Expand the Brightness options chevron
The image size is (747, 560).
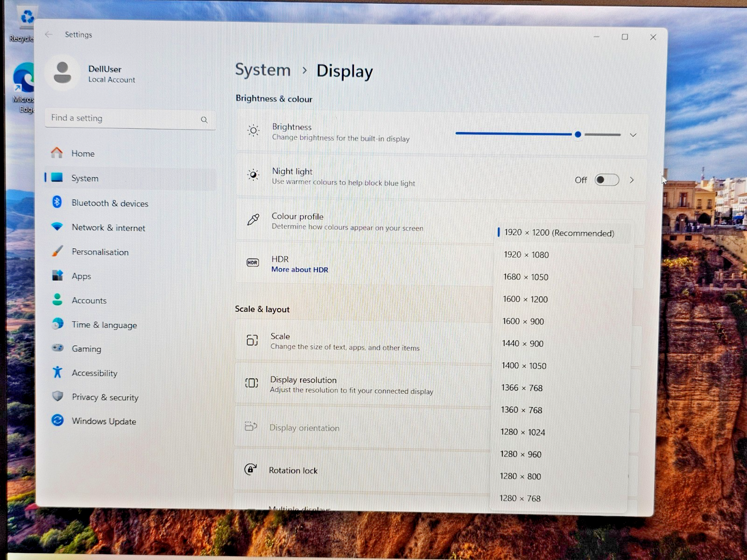633,135
